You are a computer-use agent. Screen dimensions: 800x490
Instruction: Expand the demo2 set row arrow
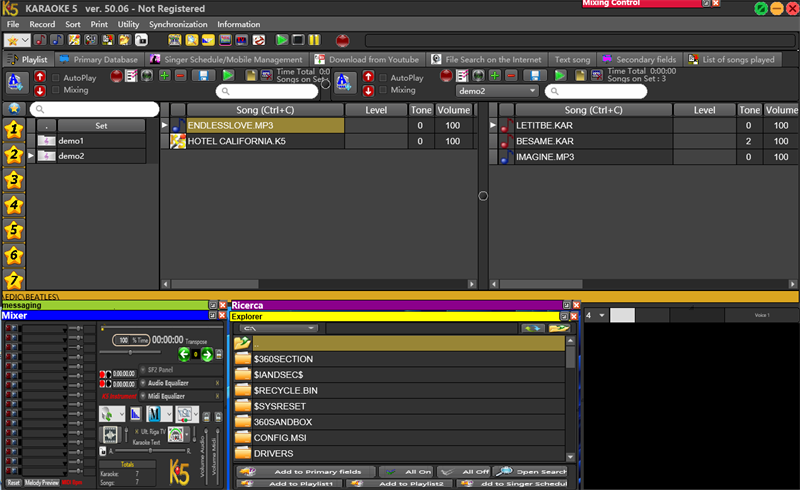tap(31, 156)
